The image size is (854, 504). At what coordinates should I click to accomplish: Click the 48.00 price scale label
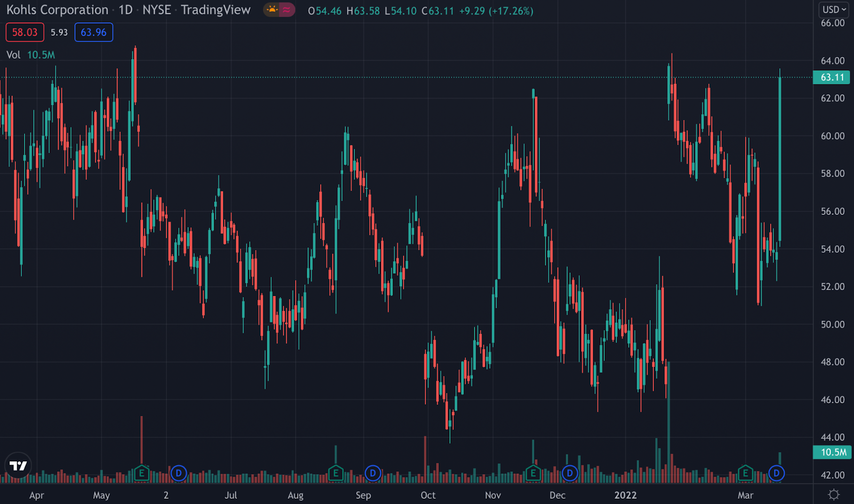pyautogui.click(x=833, y=362)
